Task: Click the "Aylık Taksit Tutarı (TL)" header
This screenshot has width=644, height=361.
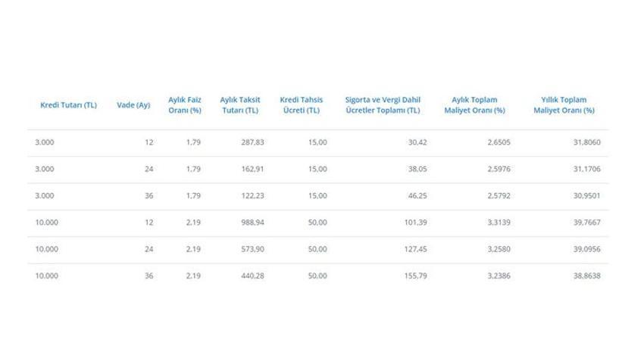Action: 240,105
